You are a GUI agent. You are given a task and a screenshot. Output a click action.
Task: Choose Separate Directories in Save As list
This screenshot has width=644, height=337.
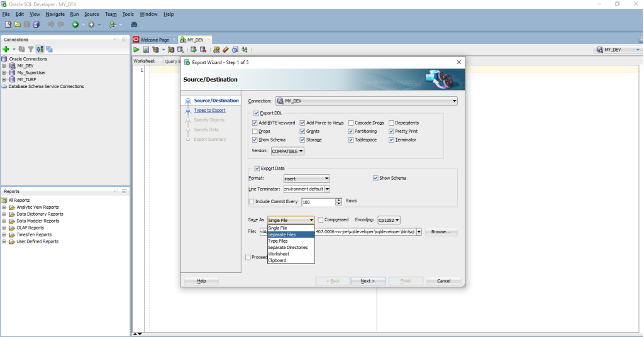pyautogui.click(x=291, y=248)
